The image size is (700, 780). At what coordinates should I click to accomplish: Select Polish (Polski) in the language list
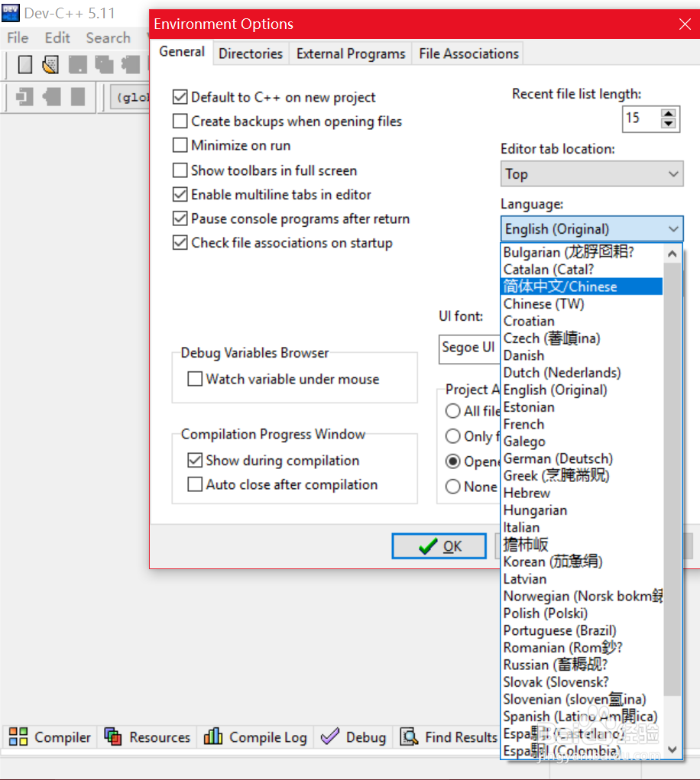(x=582, y=613)
